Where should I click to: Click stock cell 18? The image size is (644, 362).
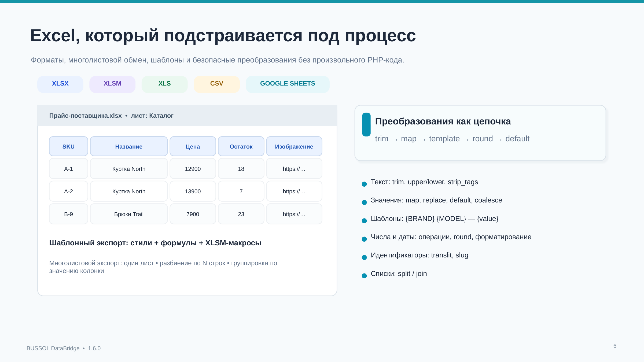(x=241, y=169)
